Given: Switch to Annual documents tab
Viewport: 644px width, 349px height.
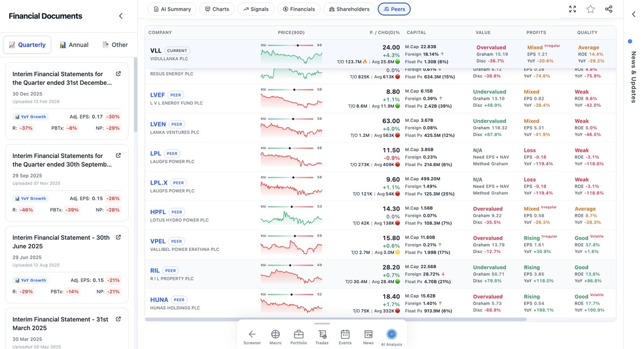Looking at the screenshot, I should click(x=74, y=44).
